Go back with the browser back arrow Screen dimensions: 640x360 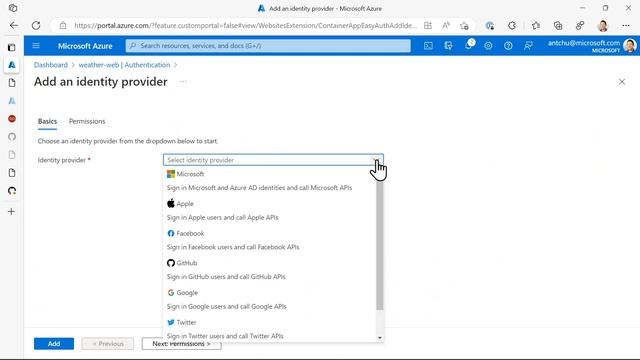[14, 25]
